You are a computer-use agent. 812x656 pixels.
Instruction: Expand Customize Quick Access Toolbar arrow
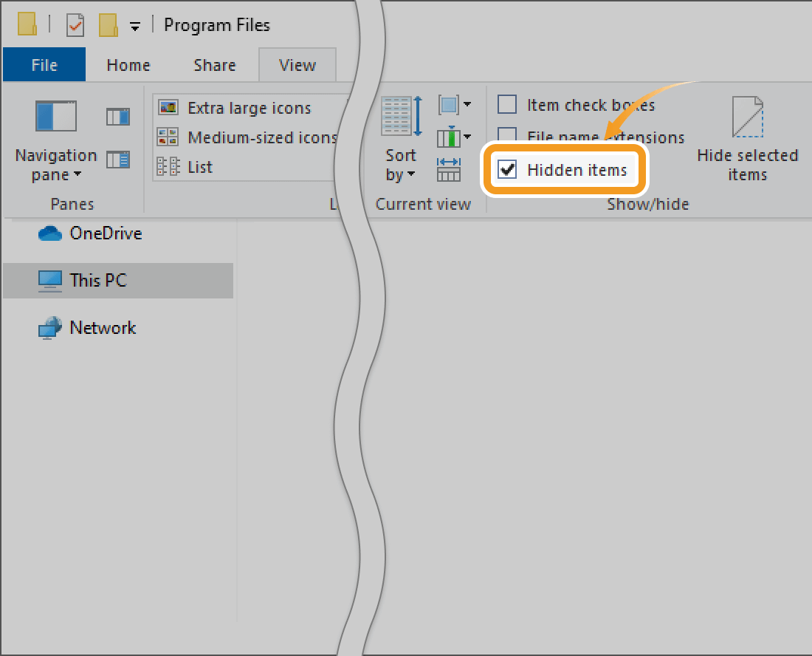click(x=134, y=27)
